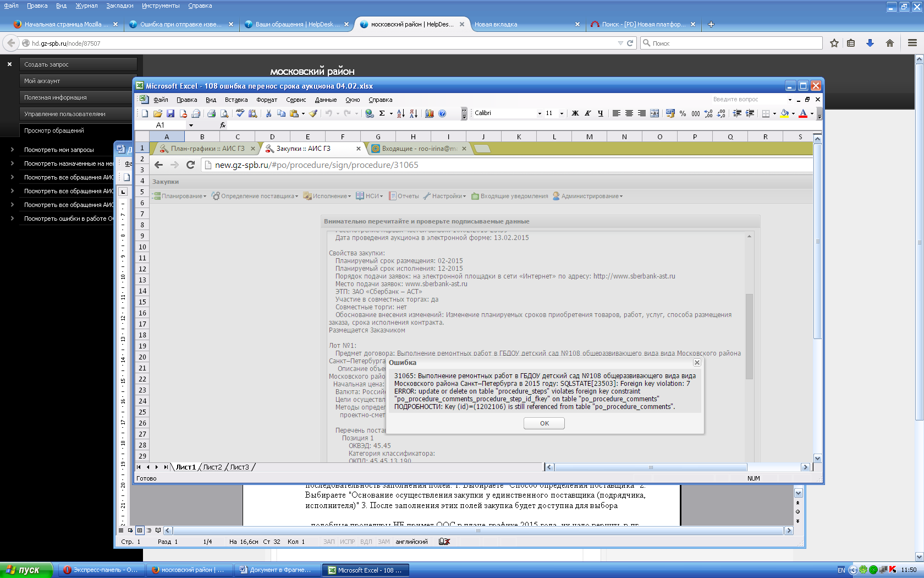Image resolution: width=924 pixels, height=578 pixels.
Task: Open Excel print preview
Action: click(x=224, y=113)
